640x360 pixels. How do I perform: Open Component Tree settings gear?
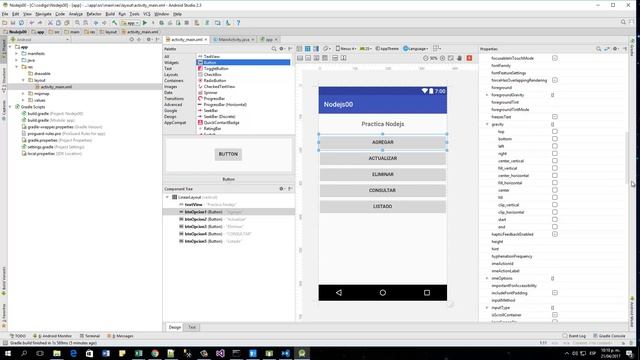[281, 189]
